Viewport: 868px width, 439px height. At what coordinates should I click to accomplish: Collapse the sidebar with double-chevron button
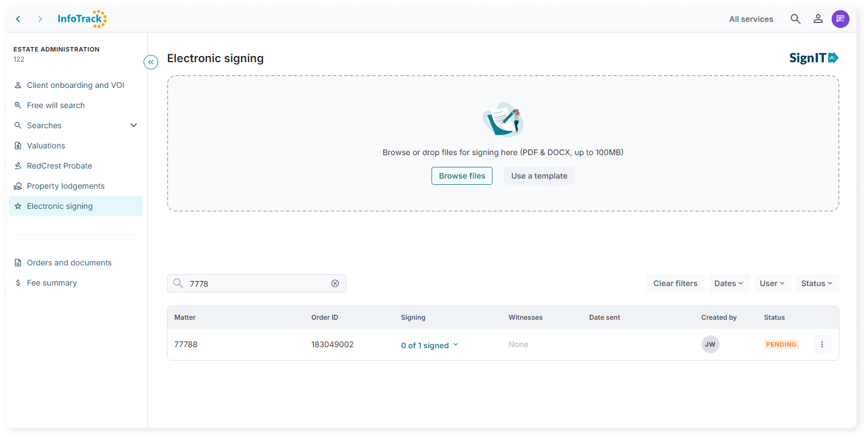pyautogui.click(x=151, y=62)
